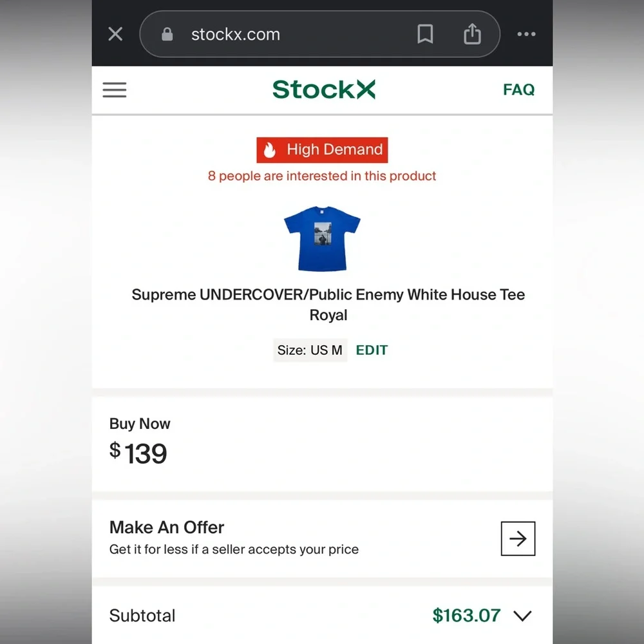Click the padlock icon in the address bar
644x644 pixels.
point(167,33)
